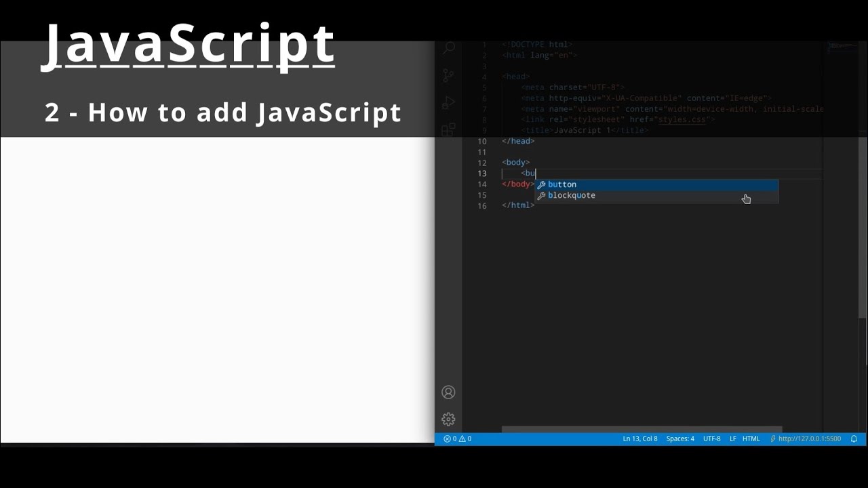Open the Run and Debug icon
Screen dimensions: 868x488
tap(448, 103)
